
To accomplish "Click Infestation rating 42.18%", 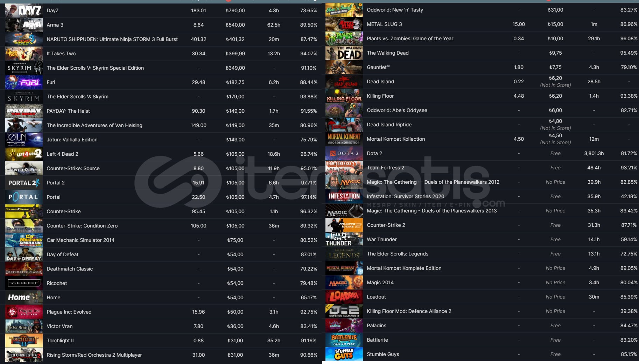I will tap(629, 196).
